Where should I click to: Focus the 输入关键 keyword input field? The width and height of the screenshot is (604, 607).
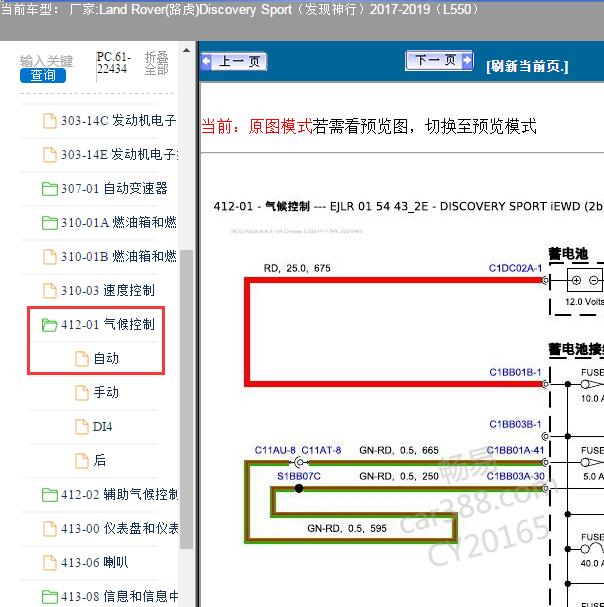pos(46,61)
